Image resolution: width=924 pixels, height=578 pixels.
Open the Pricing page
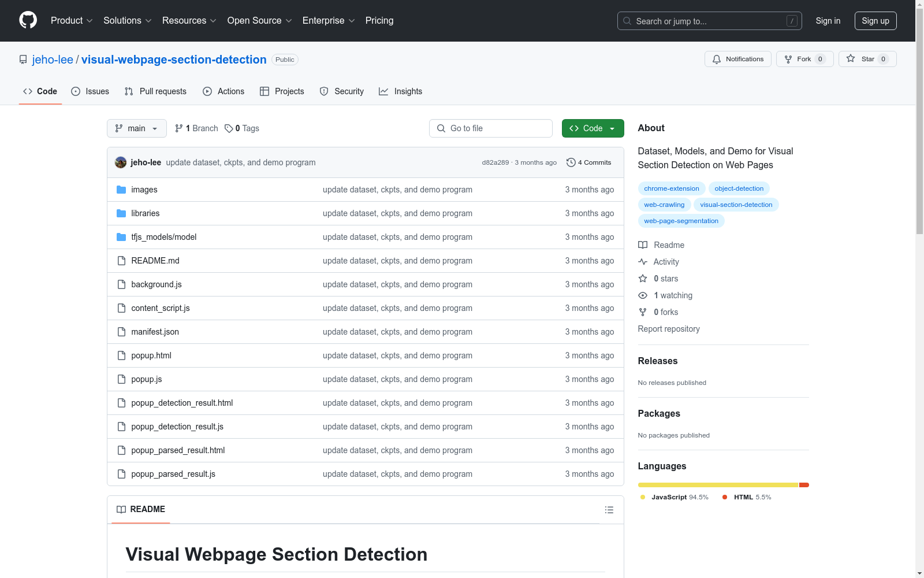[379, 21]
